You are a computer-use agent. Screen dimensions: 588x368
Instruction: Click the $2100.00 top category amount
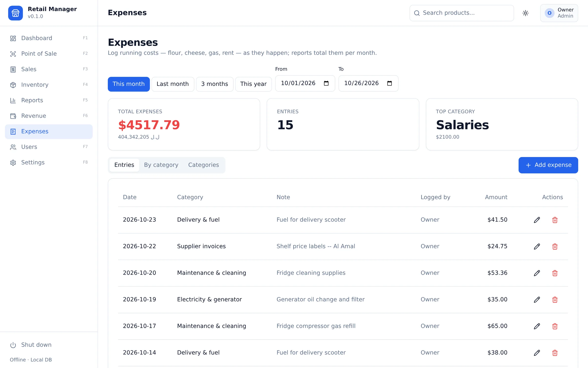pos(447,137)
